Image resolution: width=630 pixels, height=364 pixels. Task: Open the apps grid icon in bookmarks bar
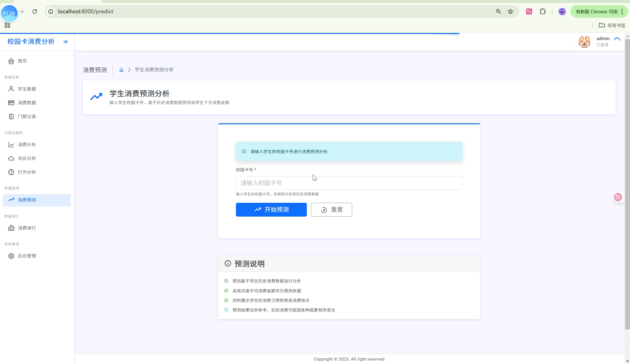pyautogui.click(x=7, y=25)
